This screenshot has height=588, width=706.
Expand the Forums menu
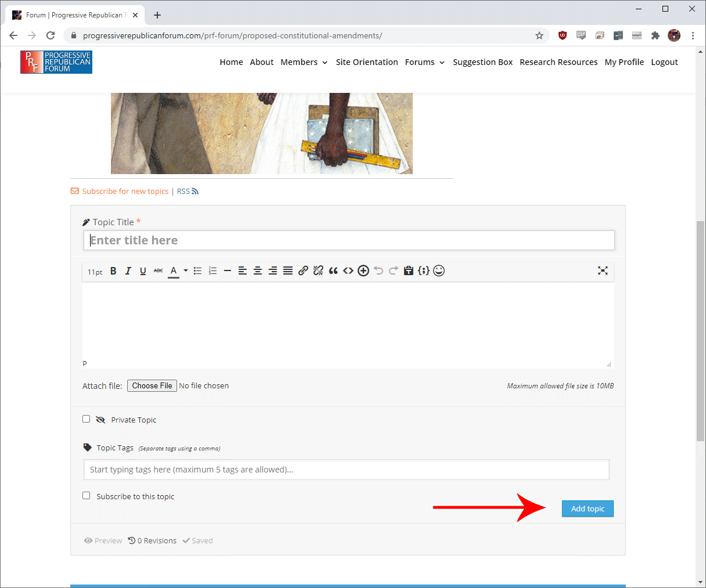pyautogui.click(x=424, y=62)
